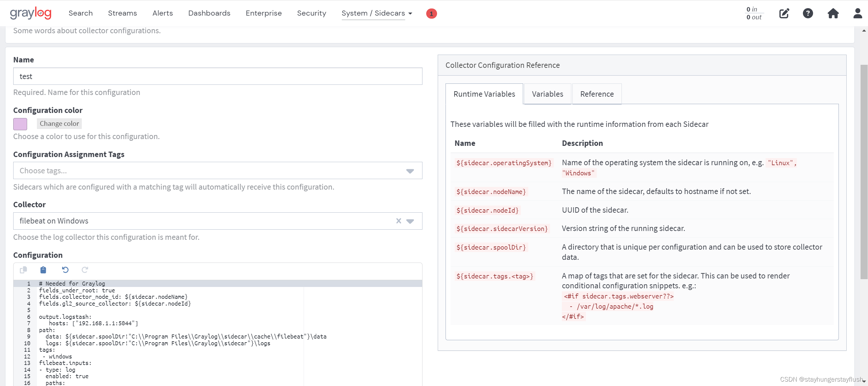Image resolution: width=868 pixels, height=386 pixels.
Task: Click the ${sidecar.tags.<tag>} variable
Action: [495, 276]
